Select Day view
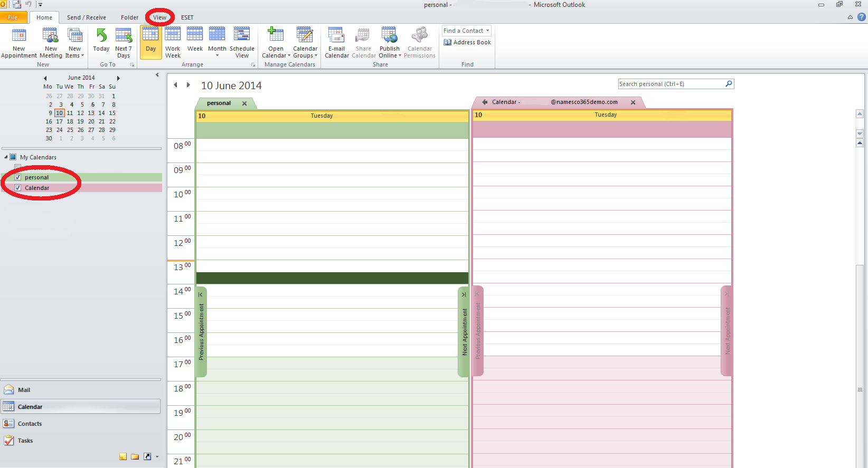 pos(151,42)
